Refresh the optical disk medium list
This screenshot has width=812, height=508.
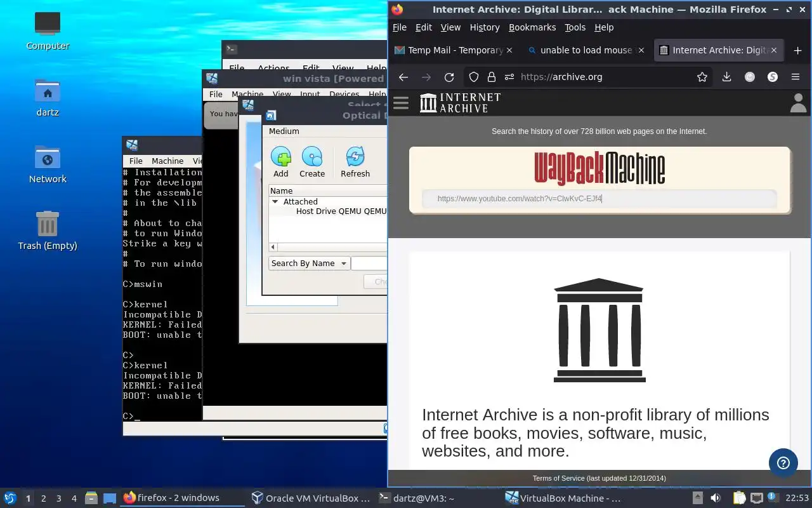(355, 162)
